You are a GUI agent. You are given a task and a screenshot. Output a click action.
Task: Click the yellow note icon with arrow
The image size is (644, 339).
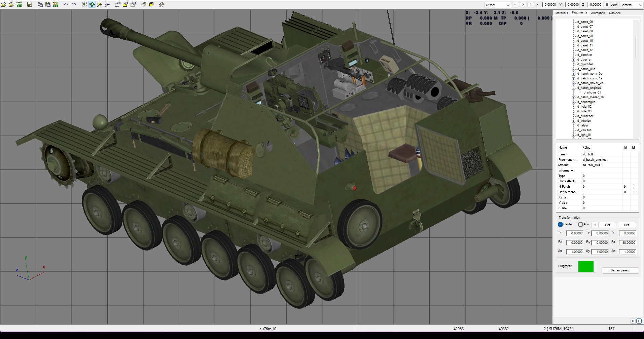coord(125,4)
